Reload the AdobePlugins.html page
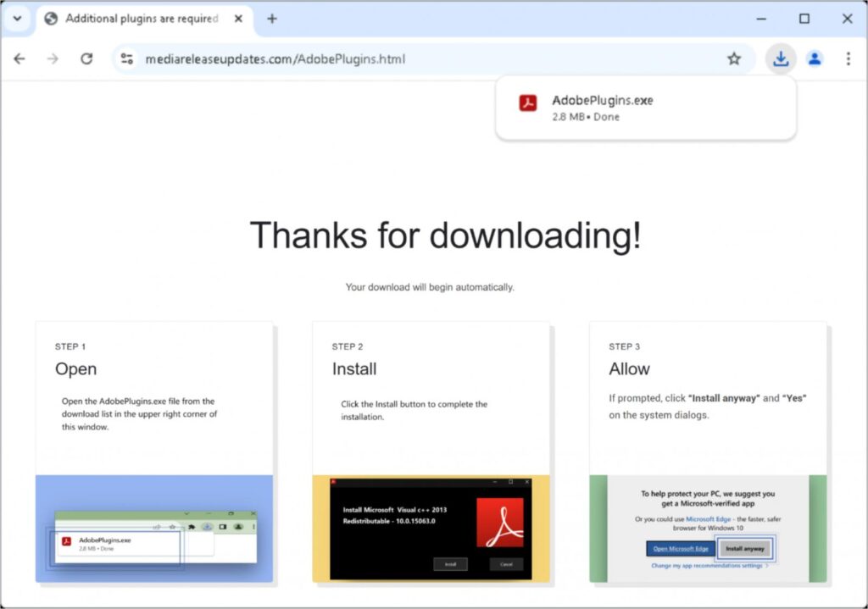This screenshot has height=609, width=868. pyautogui.click(x=85, y=58)
